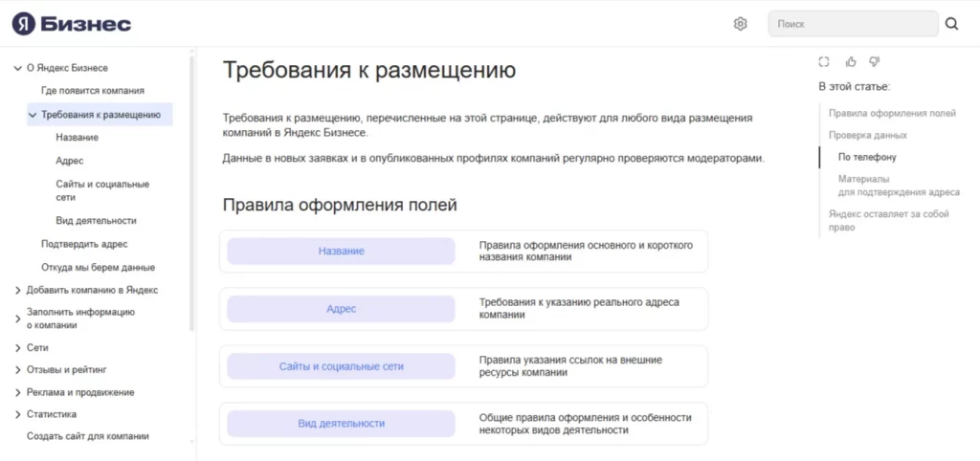Click the Адрес card button
This screenshot has height=461, width=980.
[342, 309]
